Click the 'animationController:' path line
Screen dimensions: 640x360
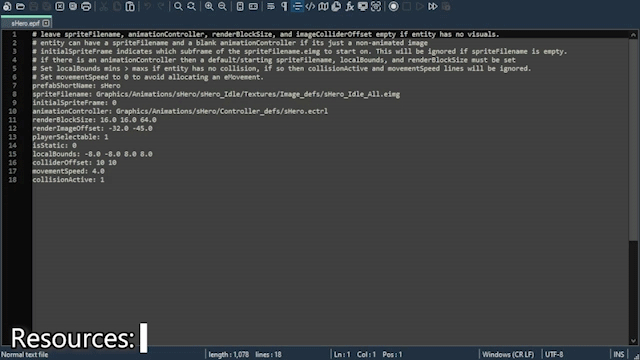180,111
